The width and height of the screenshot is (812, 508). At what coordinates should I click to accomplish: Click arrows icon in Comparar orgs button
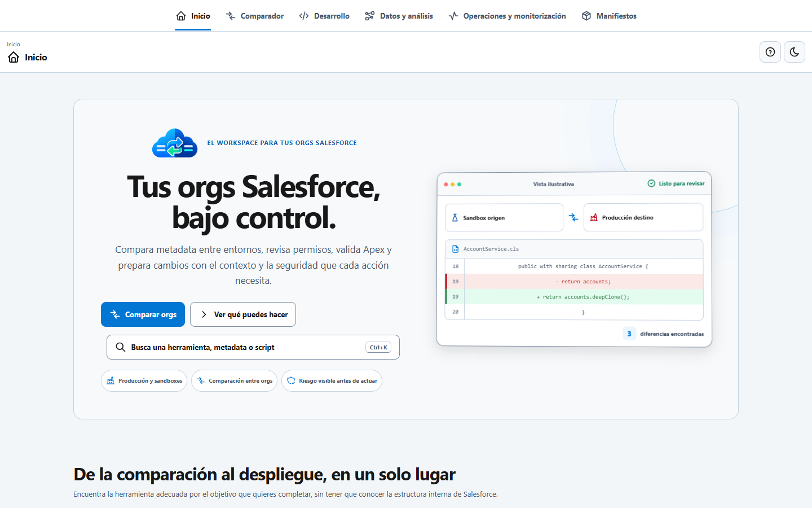pyautogui.click(x=115, y=314)
